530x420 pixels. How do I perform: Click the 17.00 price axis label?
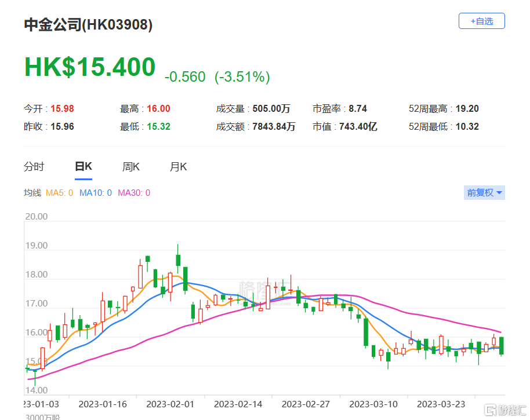[x=37, y=304]
